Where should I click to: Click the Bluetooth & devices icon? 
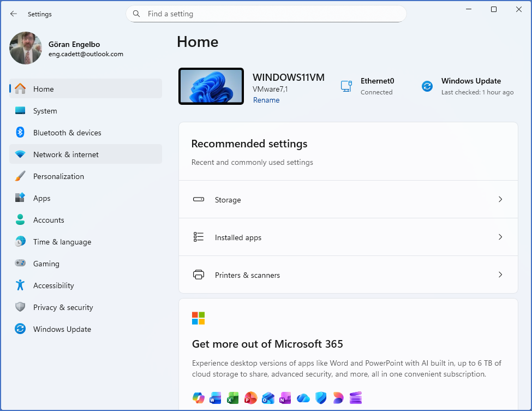click(20, 133)
